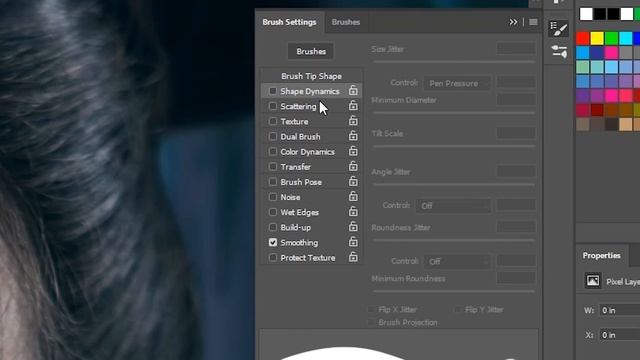The width and height of the screenshot is (640, 360).
Task: Adjust the Roundness Jitter slider
Action: pyautogui.click(x=454, y=240)
